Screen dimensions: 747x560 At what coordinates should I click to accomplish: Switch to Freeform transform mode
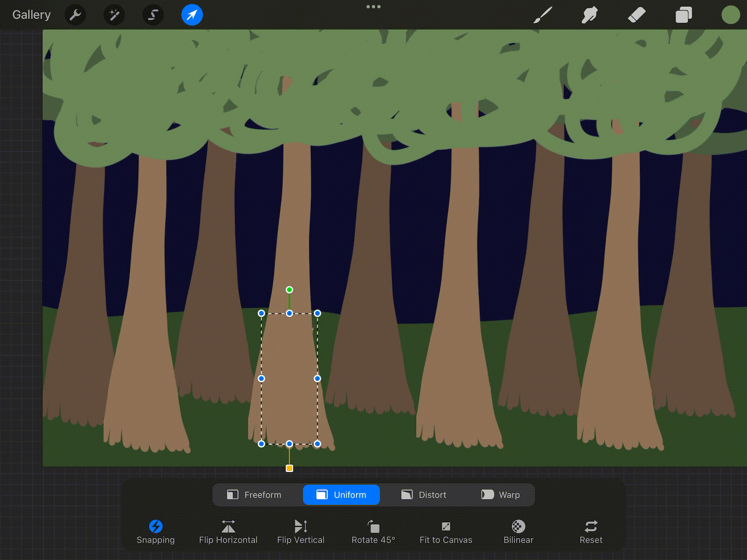(254, 495)
